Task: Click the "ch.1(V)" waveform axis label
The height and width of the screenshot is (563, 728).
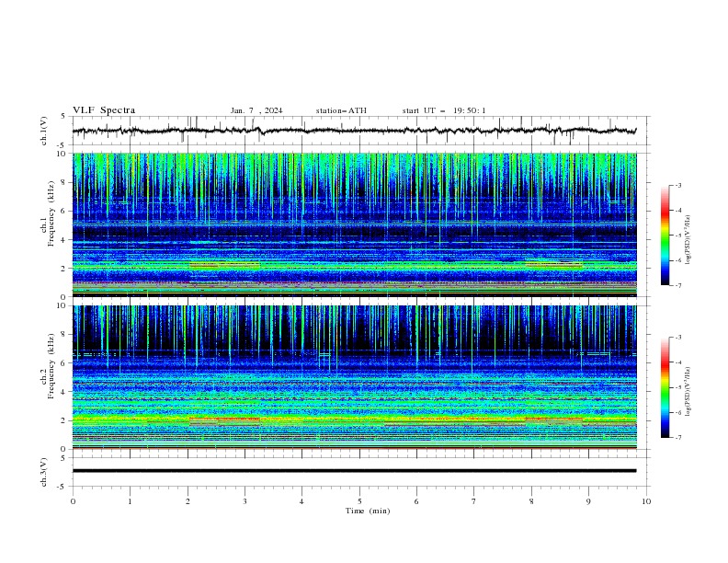Action: point(44,131)
